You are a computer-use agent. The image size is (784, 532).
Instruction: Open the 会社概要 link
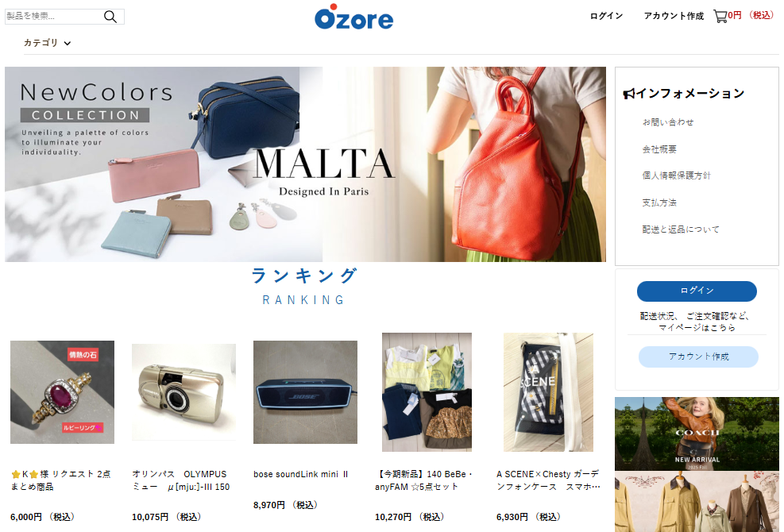[659, 149]
